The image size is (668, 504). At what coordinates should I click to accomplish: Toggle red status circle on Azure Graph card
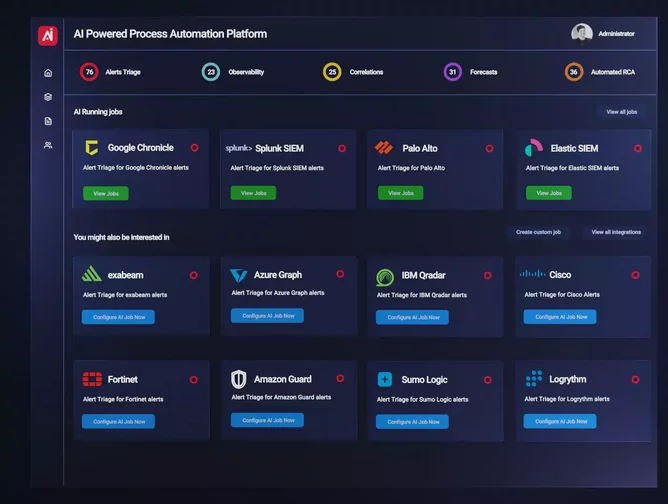pyautogui.click(x=340, y=274)
